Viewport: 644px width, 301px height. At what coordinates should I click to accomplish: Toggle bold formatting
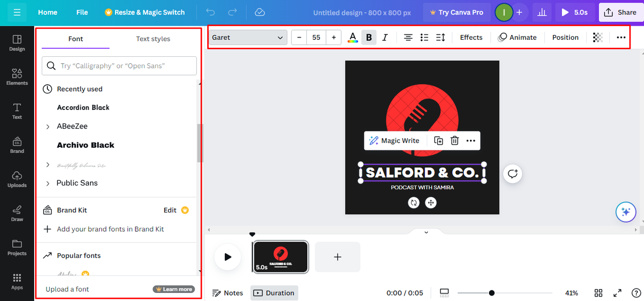[369, 37]
